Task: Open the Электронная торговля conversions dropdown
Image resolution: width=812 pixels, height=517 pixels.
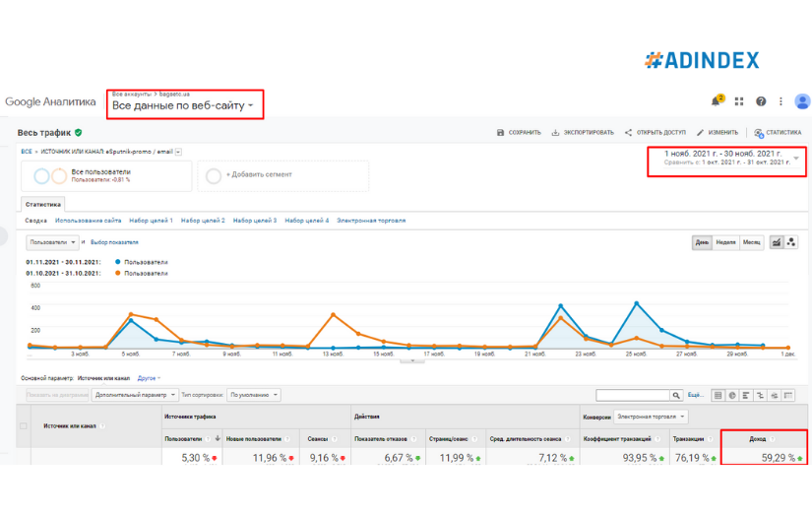Action: click(x=651, y=417)
